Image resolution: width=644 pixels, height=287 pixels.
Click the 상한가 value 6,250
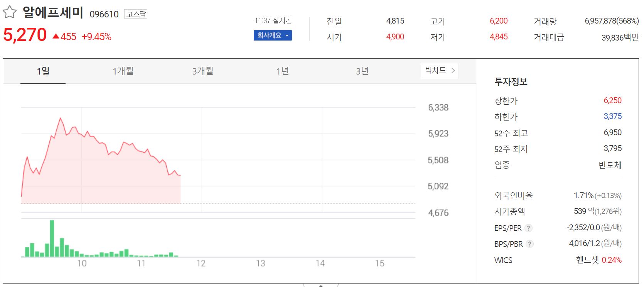tap(612, 100)
